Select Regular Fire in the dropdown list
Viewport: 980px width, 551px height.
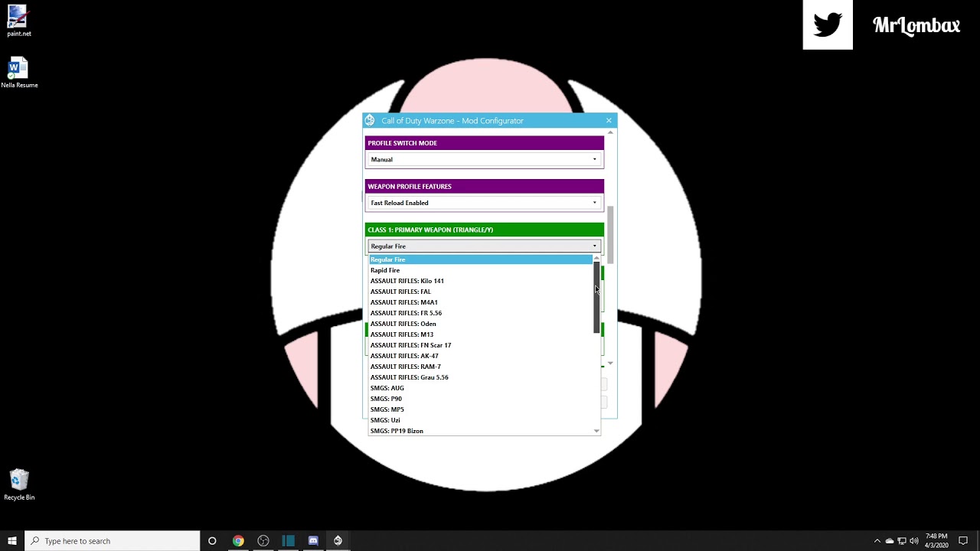(481, 259)
